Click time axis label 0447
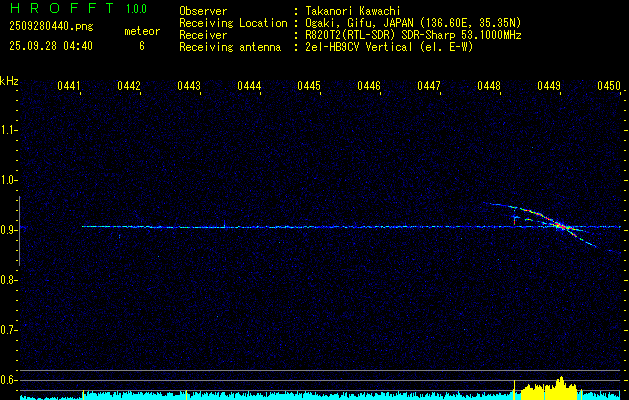Image resolution: width=629 pixels, height=400 pixels. coord(429,86)
